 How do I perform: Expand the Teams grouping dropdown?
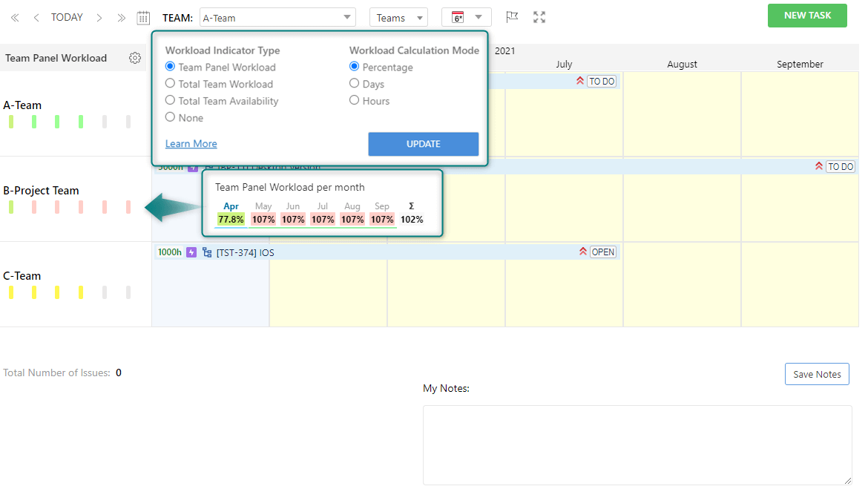[x=398, y=16]
